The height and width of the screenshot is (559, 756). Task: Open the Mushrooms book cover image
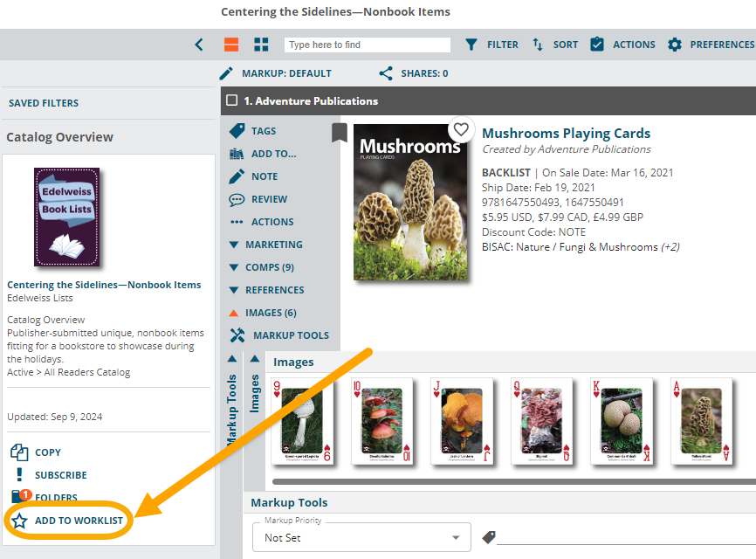point(410,202)
